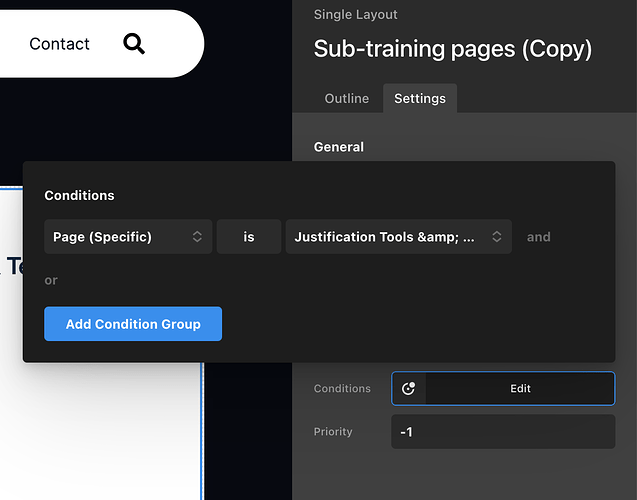
Task: Click "and" to add another condition
Action: (x=539, y=237)
